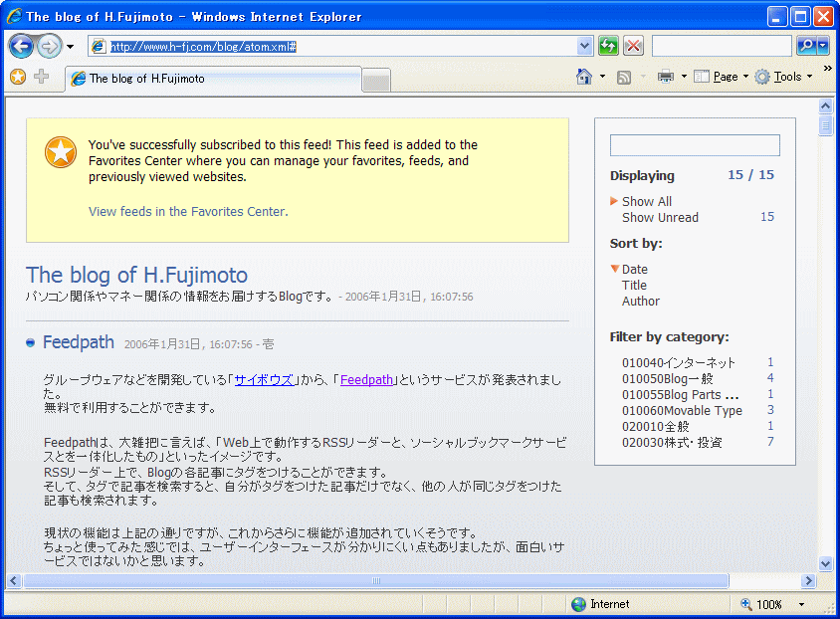Screen dimensions: 840x619
Task: Follow the サイボウズ hyperlink
Action: (x=264, y=379)
